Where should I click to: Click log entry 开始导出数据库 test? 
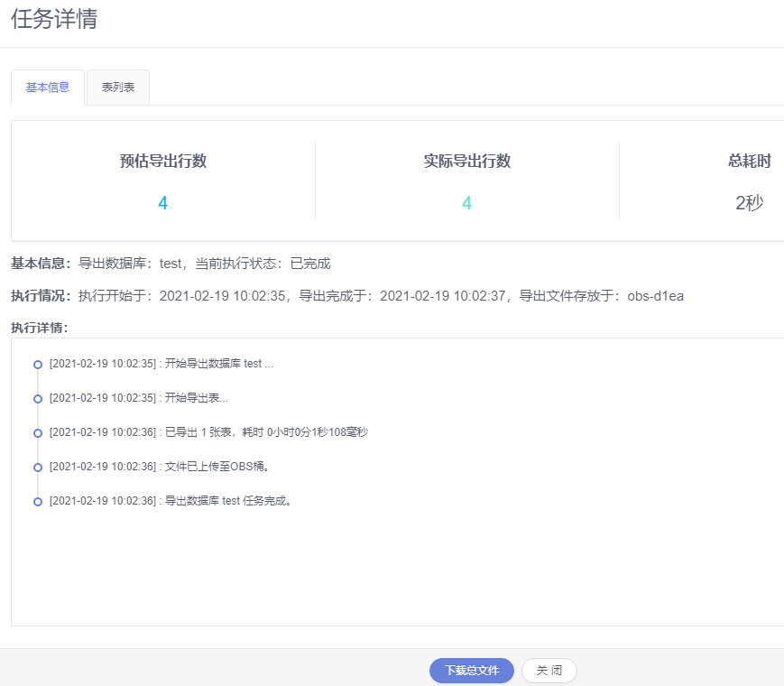(161, 364)
